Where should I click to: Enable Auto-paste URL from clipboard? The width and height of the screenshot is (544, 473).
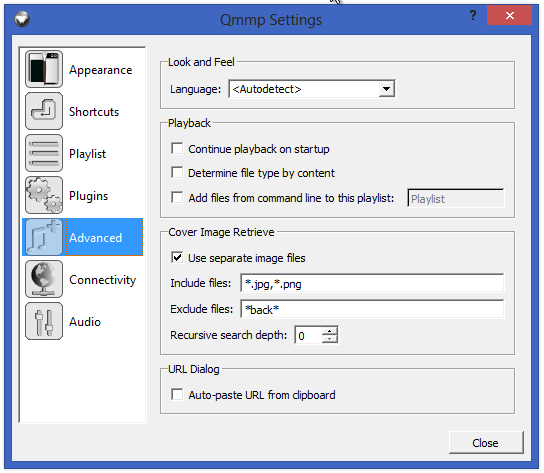pyautogui.click(x=177, y=395)
